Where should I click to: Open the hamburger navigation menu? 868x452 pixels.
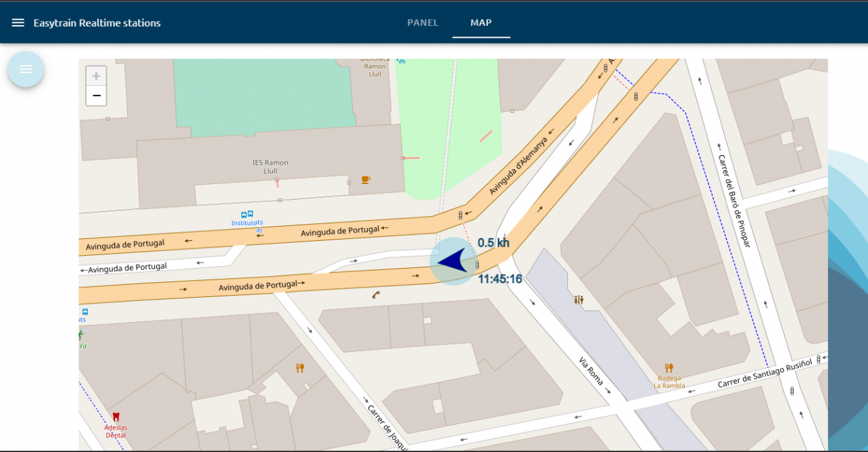coord(18,23)
